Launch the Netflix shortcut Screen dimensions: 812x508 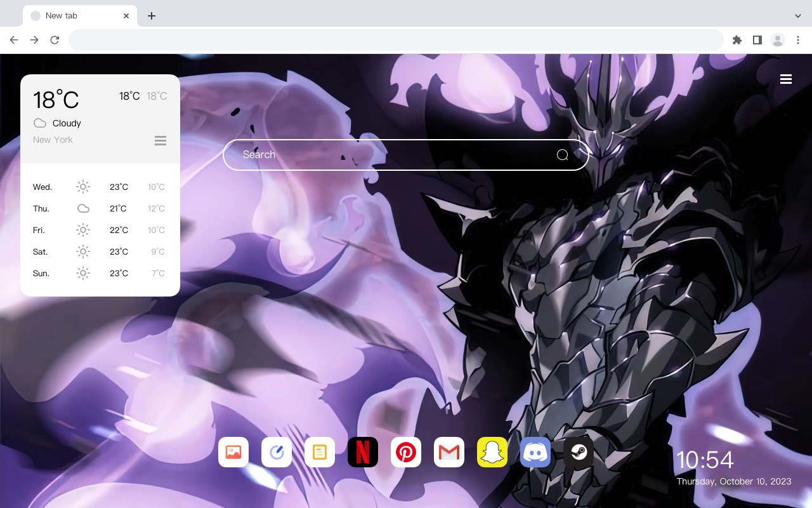[363, 452]
